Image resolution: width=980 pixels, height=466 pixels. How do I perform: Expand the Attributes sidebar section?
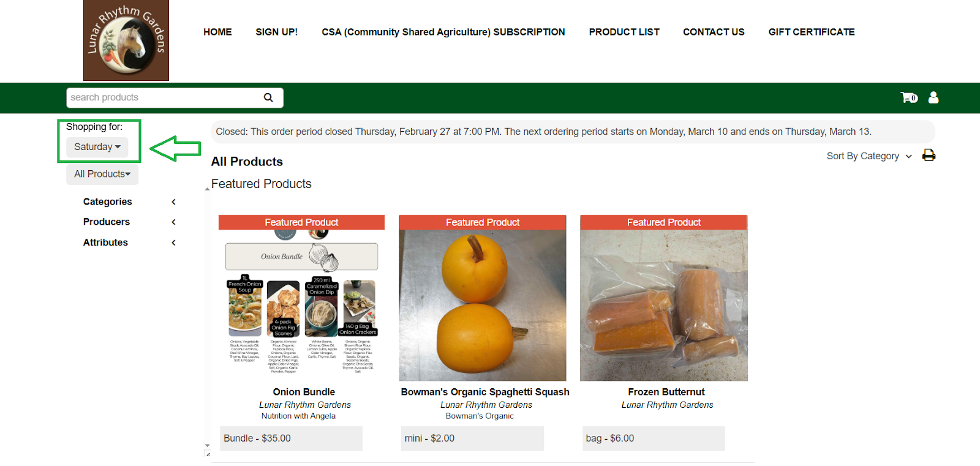(129, 242)
